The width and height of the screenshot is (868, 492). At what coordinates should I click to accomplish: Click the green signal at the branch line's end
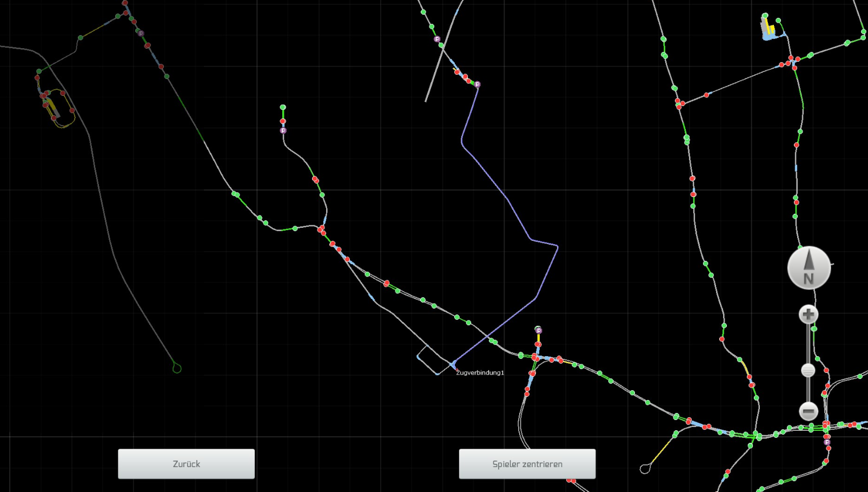[283, 108]
